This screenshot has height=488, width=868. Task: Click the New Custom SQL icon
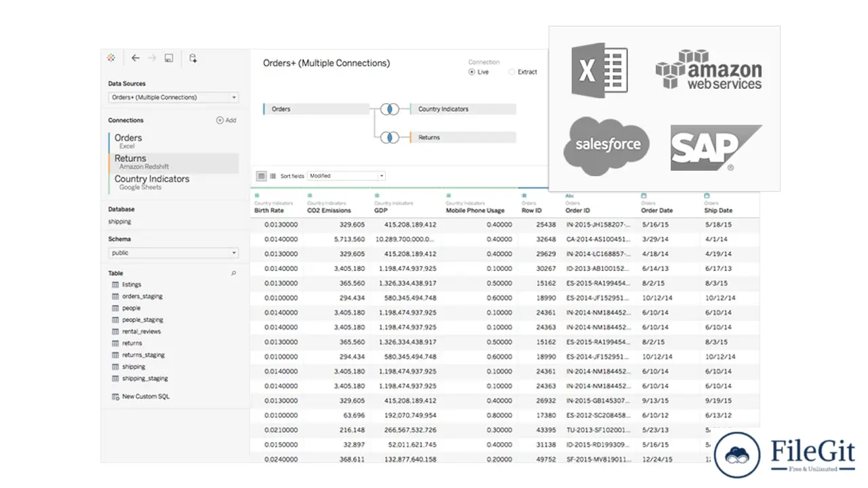pos(115,396)
